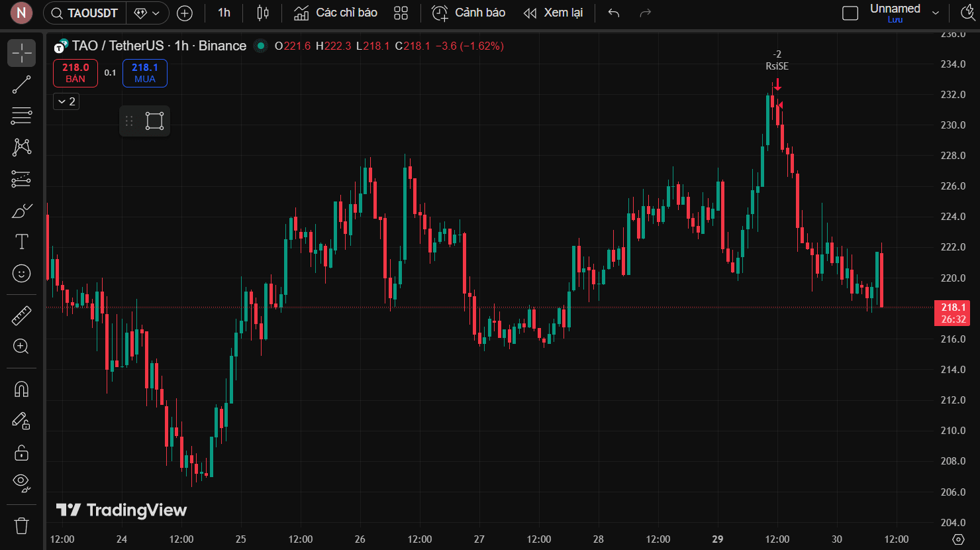Click the 218.1 MUA buy button

coord(145,73)
